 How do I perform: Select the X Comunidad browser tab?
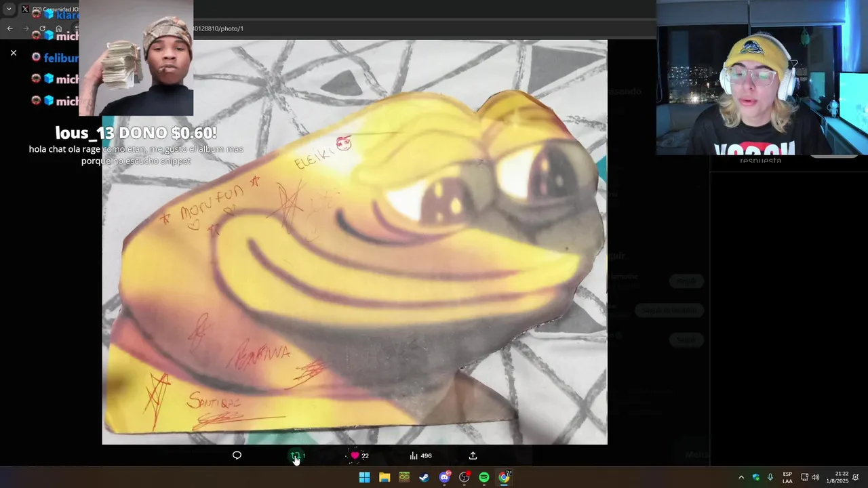click(x=50, y=9)
